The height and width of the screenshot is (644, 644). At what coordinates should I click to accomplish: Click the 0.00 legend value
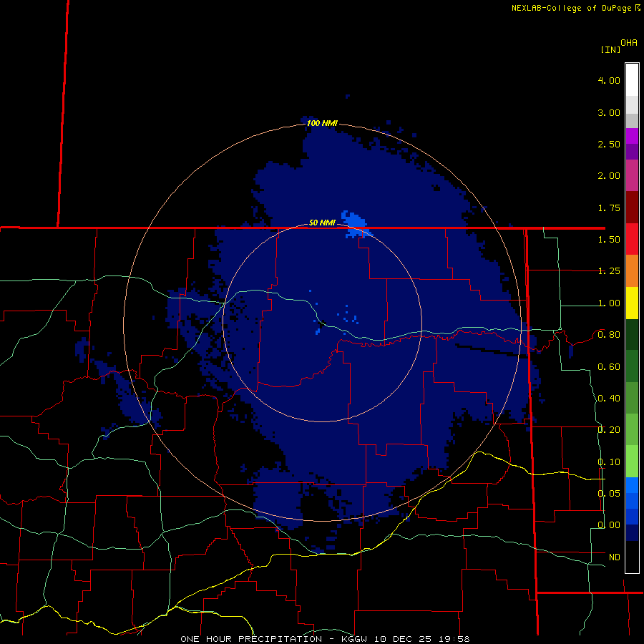click(x=609, y=525)
